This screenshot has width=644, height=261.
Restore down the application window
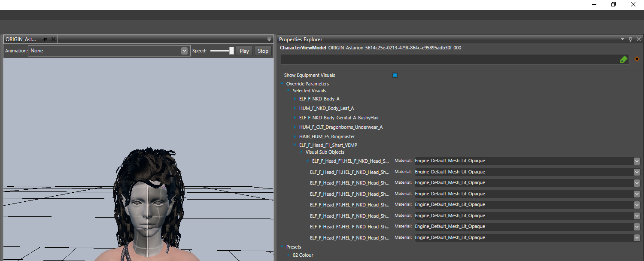(614, 4)
